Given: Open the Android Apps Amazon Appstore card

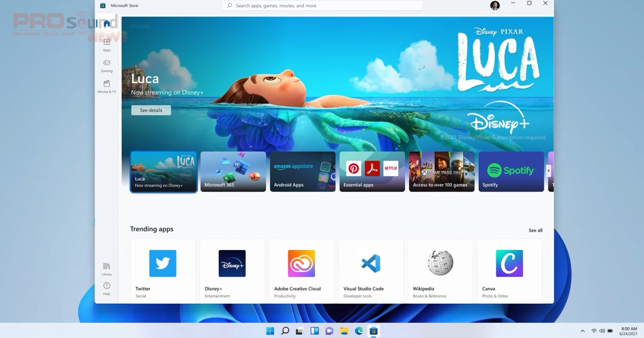Looking at the screenshot, I should (x=303, y=172).
